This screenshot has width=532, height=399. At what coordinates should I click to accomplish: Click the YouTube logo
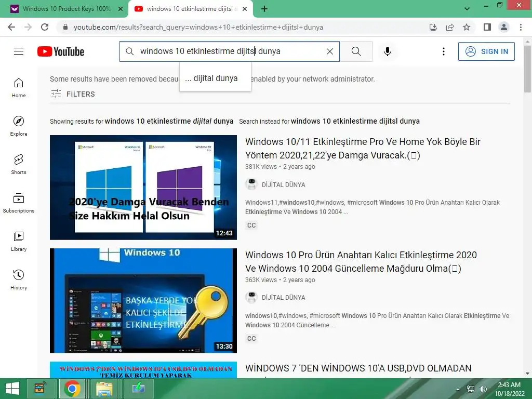(61, 51)
